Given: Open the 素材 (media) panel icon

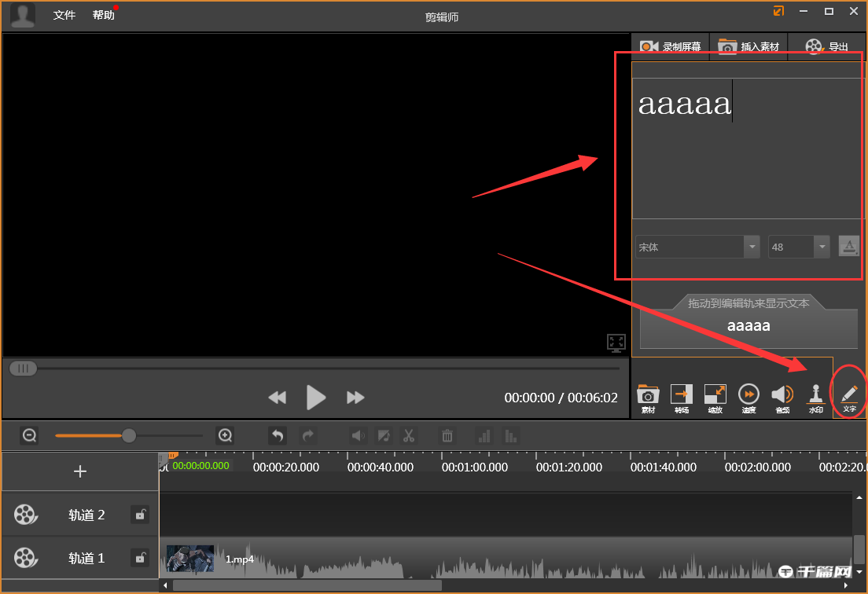Looking at the screenshot, I should point(648,395).
